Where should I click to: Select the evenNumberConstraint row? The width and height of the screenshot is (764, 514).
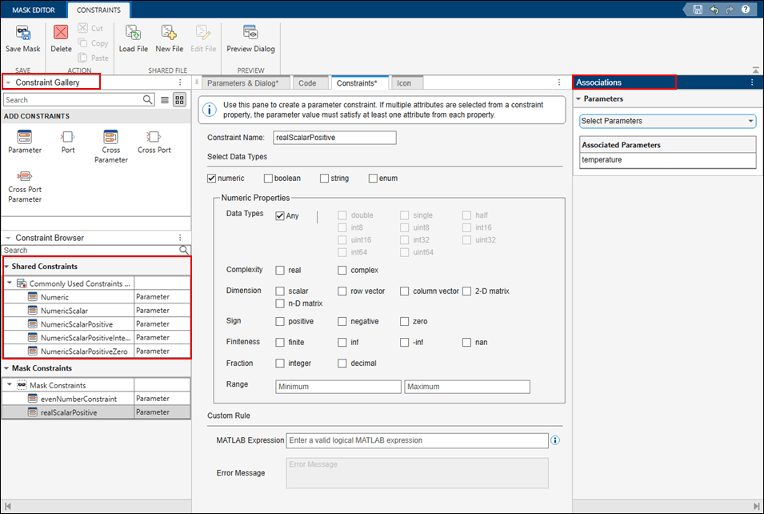96,399
